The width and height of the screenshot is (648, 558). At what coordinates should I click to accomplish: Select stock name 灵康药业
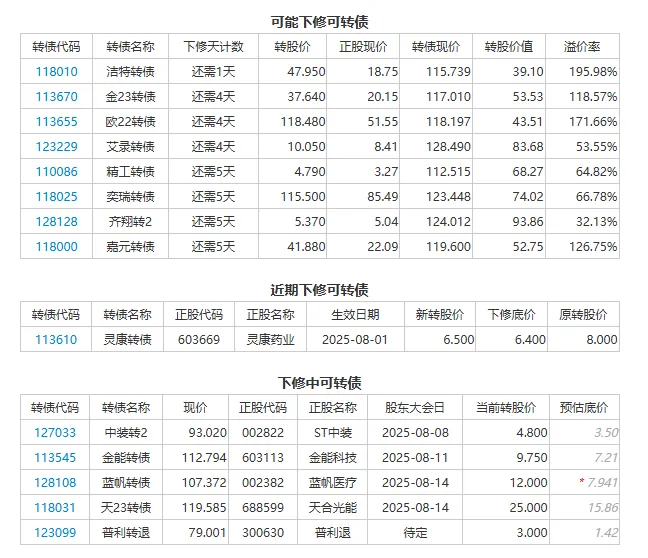271,340
